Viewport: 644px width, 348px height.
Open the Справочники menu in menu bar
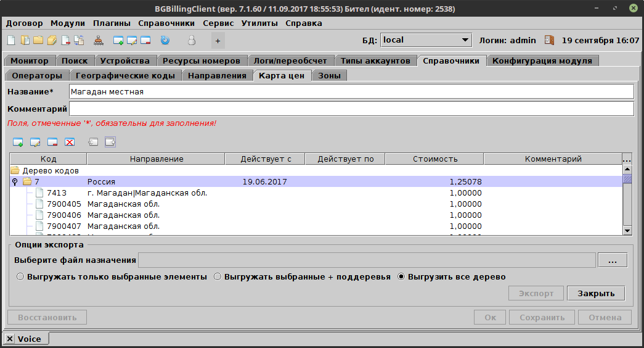click(x=166, y=23)
